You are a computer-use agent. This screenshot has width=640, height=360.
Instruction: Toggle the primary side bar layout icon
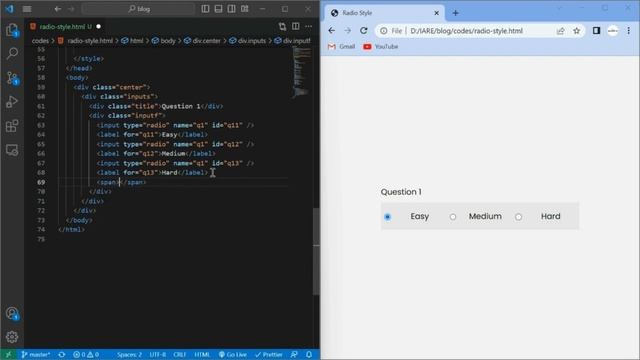pyautogui.click(x=205, y=9)
